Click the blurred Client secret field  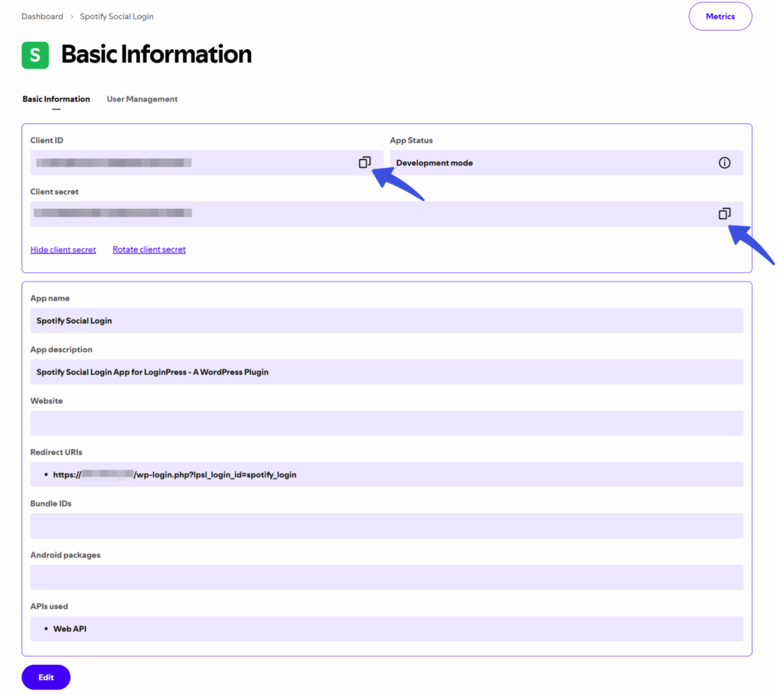pyautogui.click(x=387, y=213)
